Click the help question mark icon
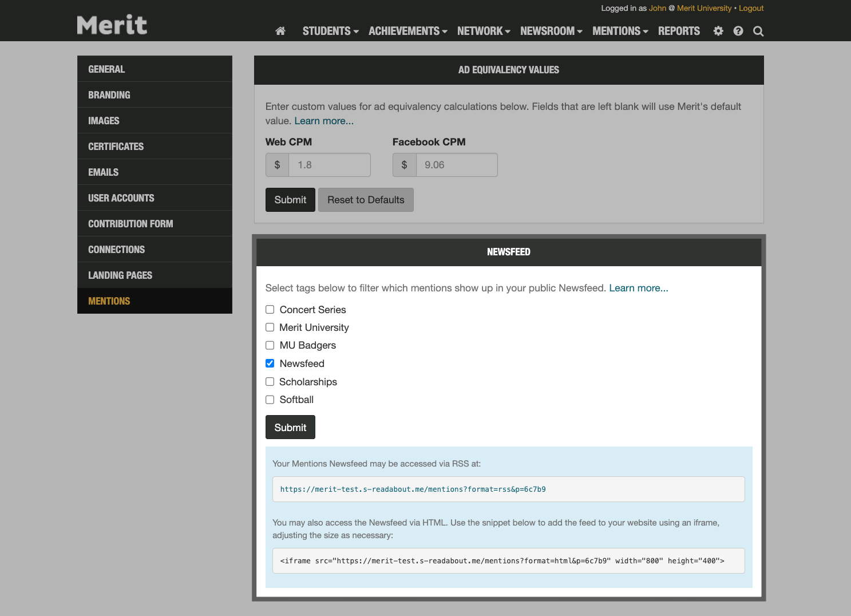Image resolution: width=851 pixels, height=616 pixels. (x=738, y=31)
